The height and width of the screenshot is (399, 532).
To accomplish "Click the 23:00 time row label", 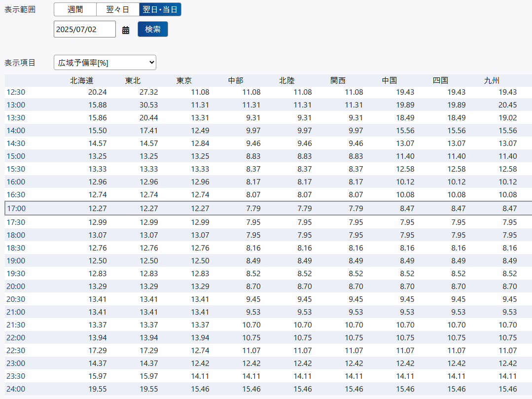I will pos(16,363).
